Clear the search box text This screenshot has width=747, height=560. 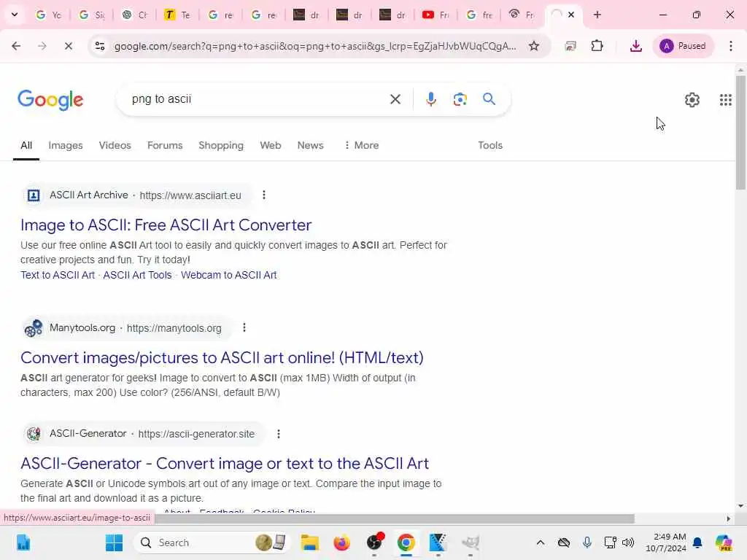tap(395, 99)
